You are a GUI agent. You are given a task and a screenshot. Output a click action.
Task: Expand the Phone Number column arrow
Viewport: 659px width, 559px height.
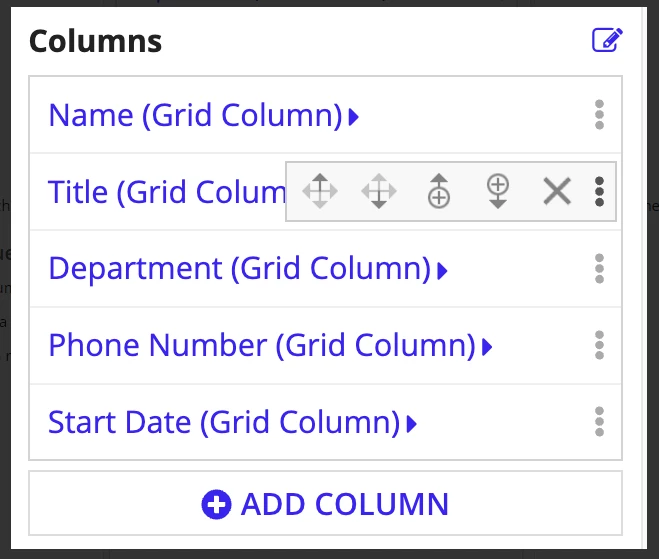[x=487, y=348]
